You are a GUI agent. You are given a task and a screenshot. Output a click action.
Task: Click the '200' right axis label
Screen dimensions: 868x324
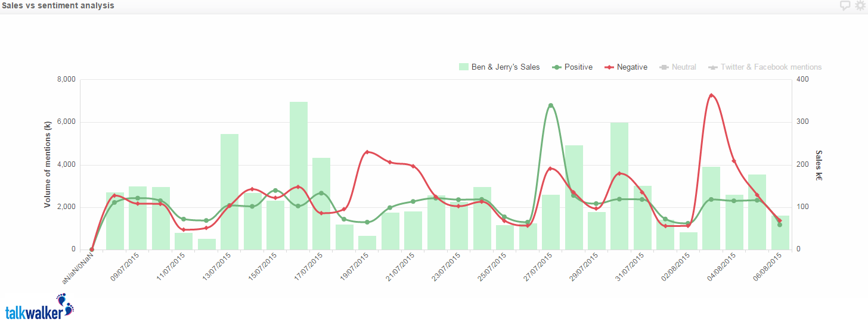click(801, 165)
